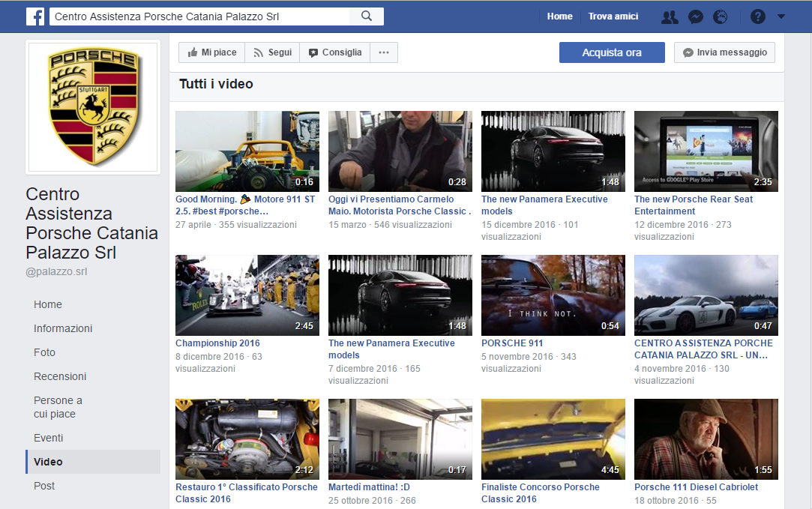Image resolution: width=812 pixels, height=509 pixels.
Task: Open Persone a cui piace tab
Action: tap(58, 407)
